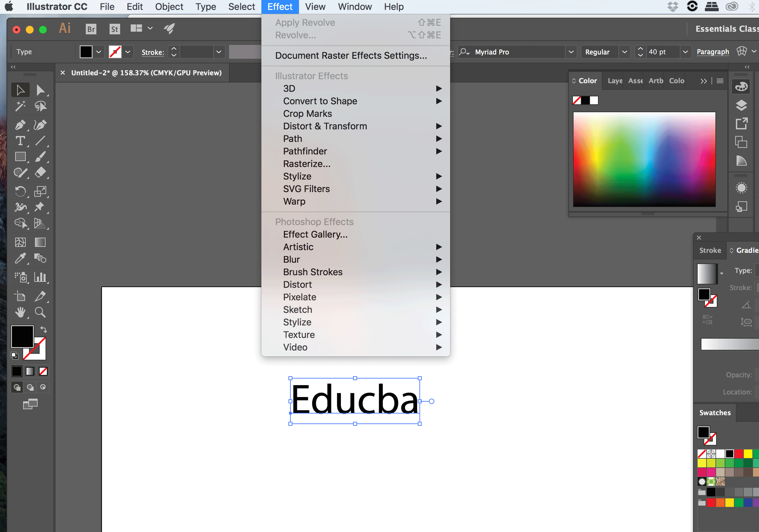This screenshot has height=532, width=759.
Task: Select the Eyedropper tool
Action: click(x=20, y=258)
